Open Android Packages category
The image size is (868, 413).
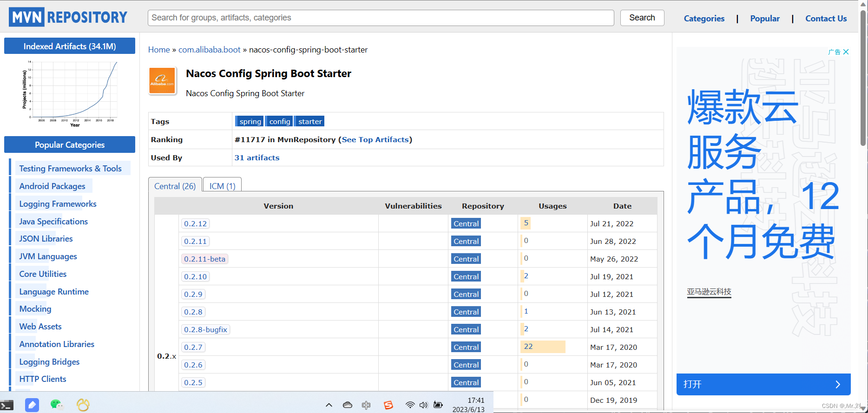click(53, 186)
